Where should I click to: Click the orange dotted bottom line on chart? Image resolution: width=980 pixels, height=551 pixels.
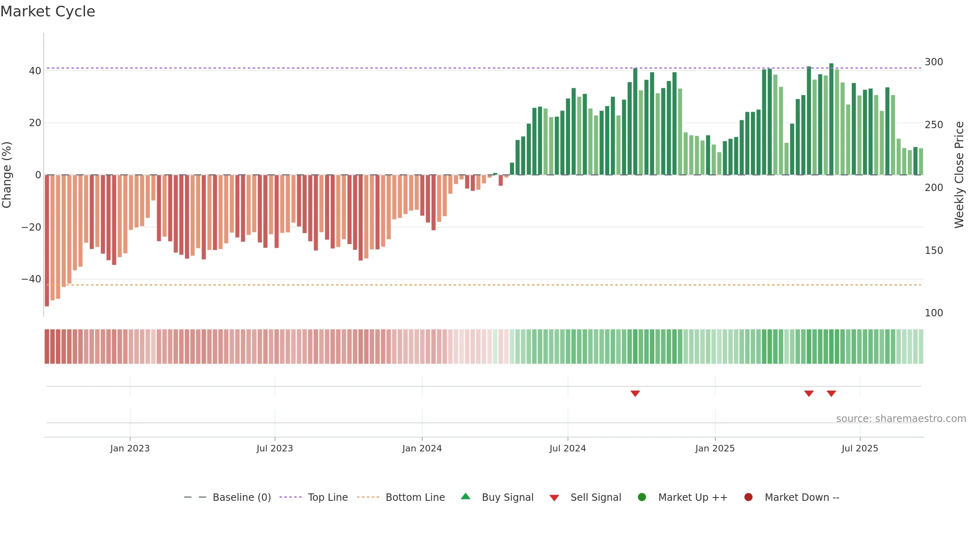coord(484,285)
